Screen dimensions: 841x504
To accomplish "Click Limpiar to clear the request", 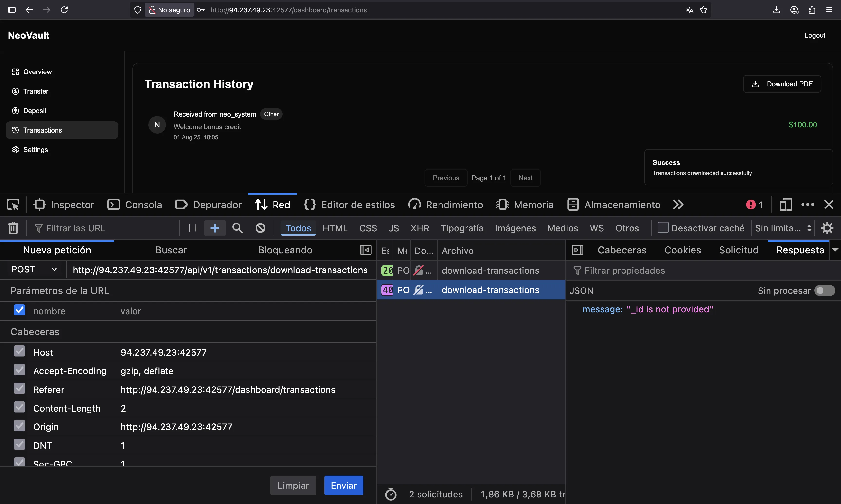I will 293,485.
